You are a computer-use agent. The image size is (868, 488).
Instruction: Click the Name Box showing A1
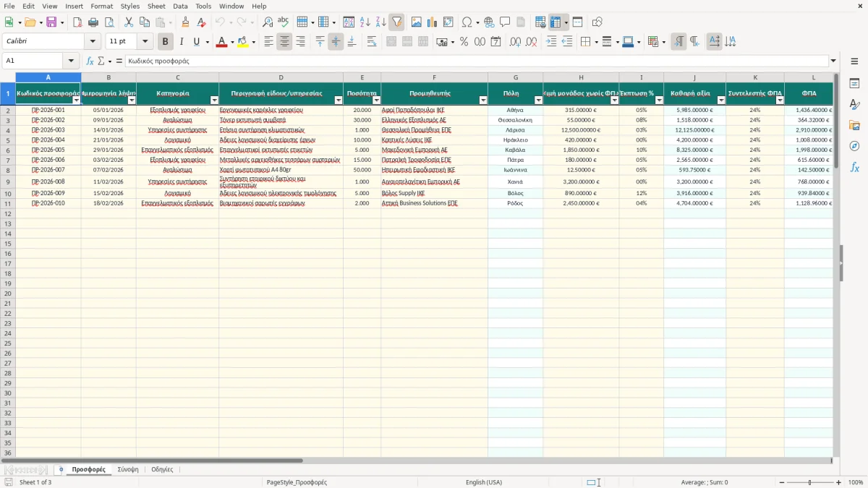pos(34,61)
